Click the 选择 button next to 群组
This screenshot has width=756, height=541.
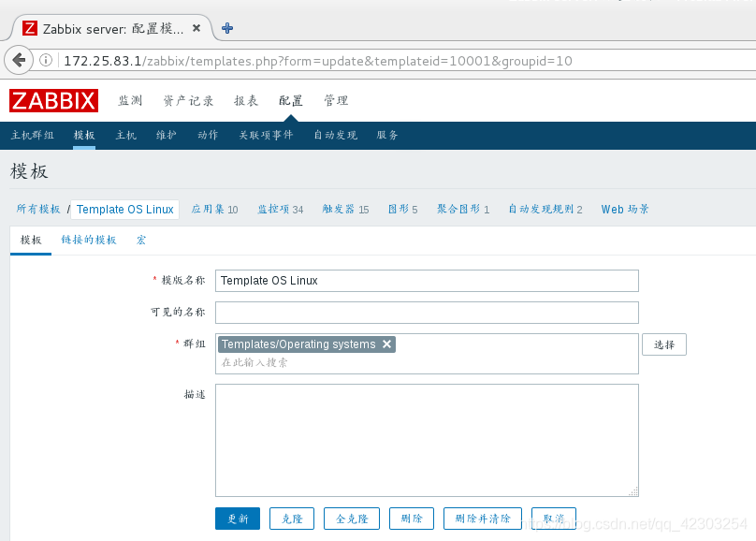tap(664, 344)
